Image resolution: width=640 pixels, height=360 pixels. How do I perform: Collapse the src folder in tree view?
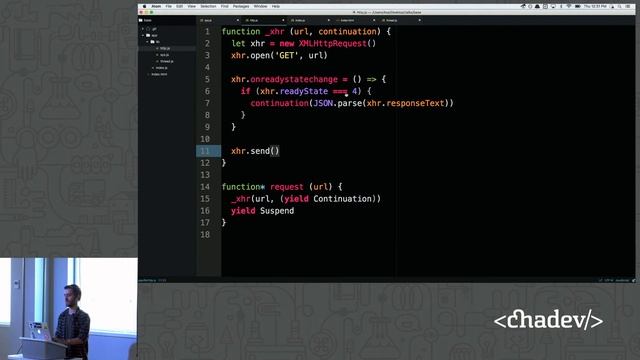point(143,36)
